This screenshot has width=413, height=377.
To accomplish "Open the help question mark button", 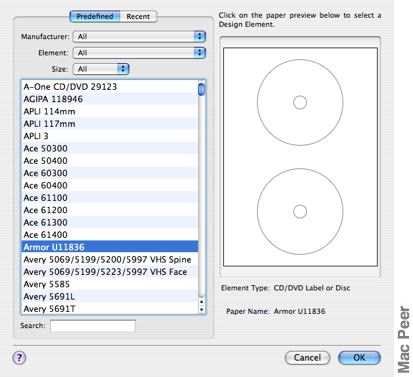I will [x=19, y=358].
